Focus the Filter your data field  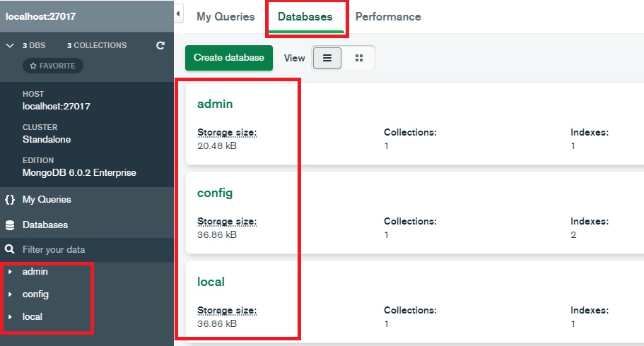point(87,249)
